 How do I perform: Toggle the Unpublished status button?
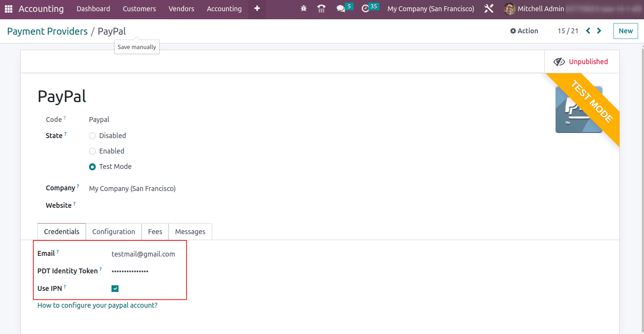tap(582, 62)
